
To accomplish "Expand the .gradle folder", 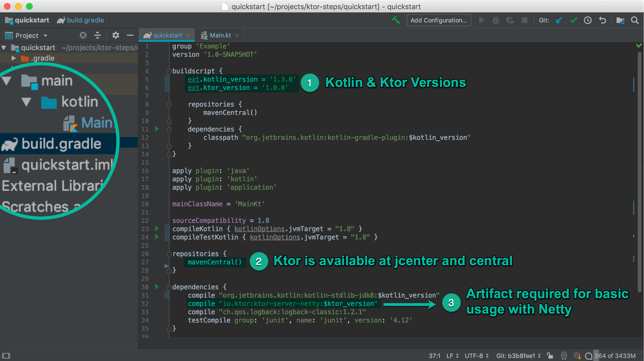I will coord(13,58).
